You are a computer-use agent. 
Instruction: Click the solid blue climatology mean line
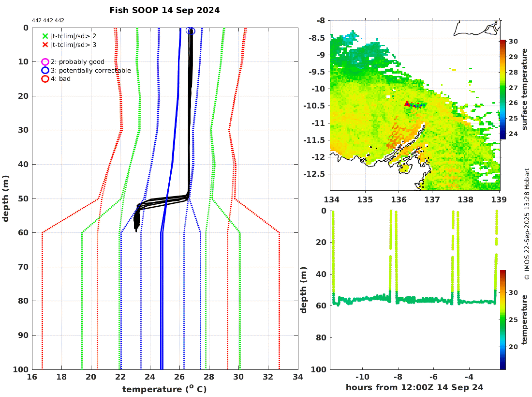176,136
